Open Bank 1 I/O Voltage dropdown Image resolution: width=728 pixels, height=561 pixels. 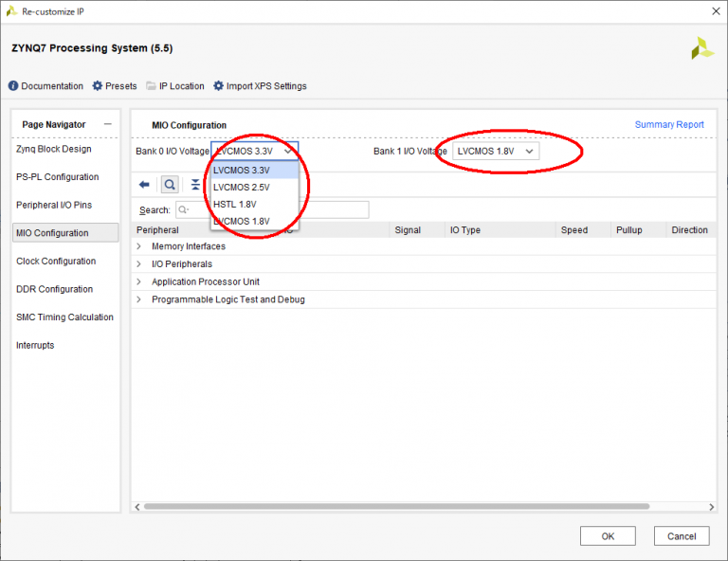[x=495, y=151]
